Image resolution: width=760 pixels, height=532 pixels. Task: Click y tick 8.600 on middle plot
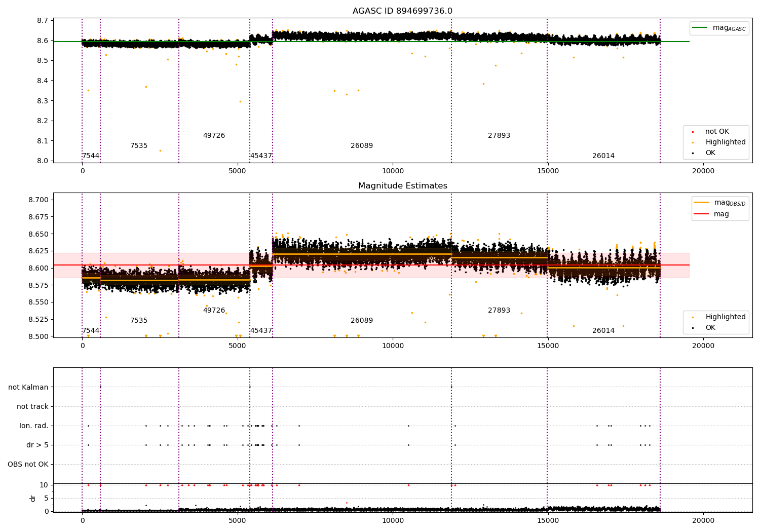tap(38, 268)
